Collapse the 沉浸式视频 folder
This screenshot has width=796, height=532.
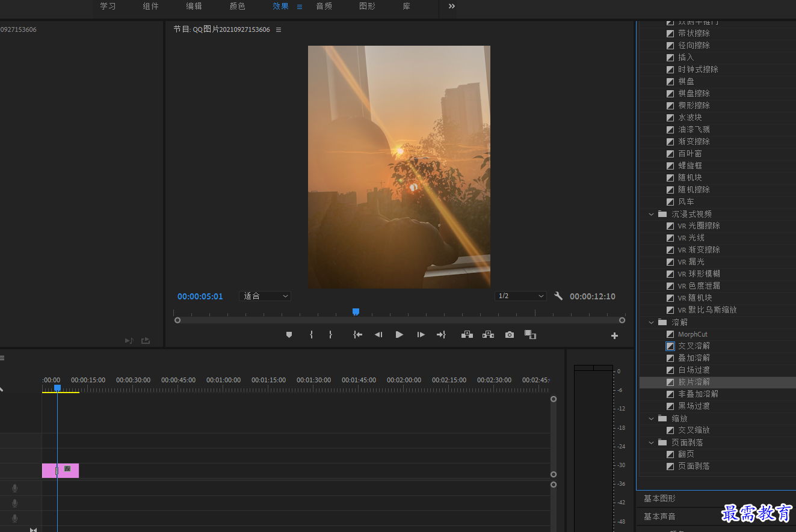click(x=651, y=214)
